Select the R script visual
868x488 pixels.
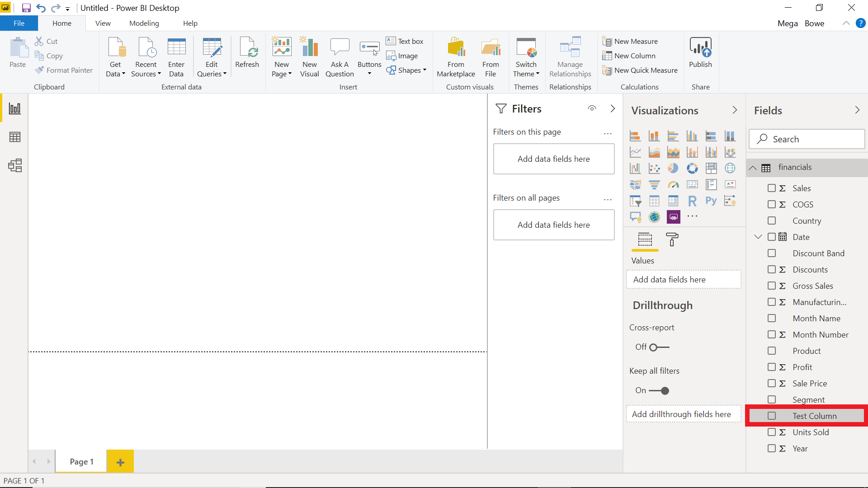[x=692, y=201]
